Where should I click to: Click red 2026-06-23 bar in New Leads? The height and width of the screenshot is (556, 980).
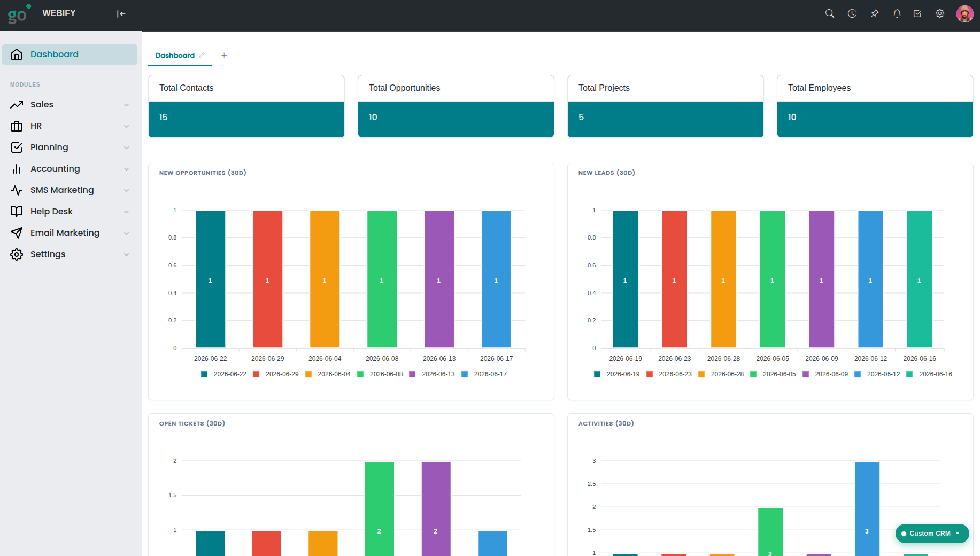[x=674, y=279]
